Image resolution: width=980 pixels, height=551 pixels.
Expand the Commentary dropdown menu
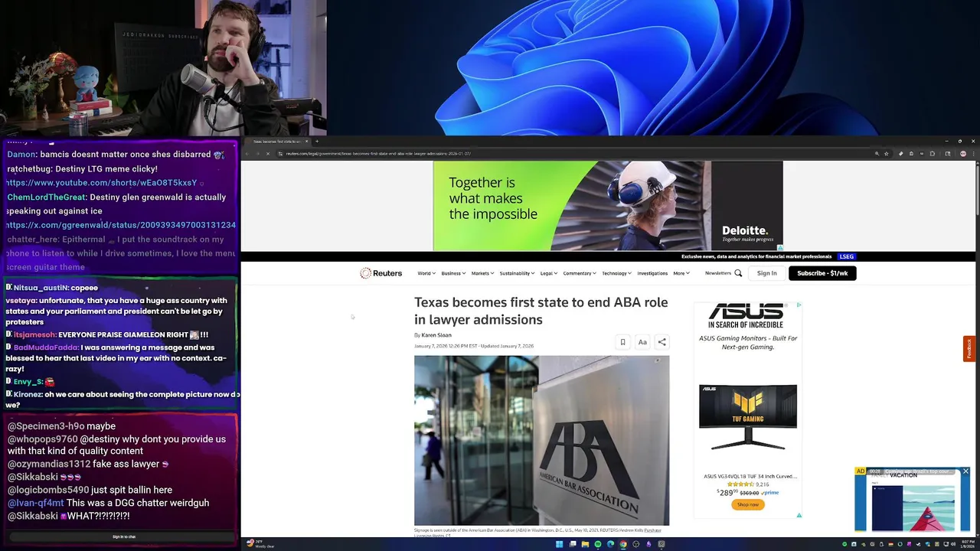pyautogui.click(x=580, y=273)
